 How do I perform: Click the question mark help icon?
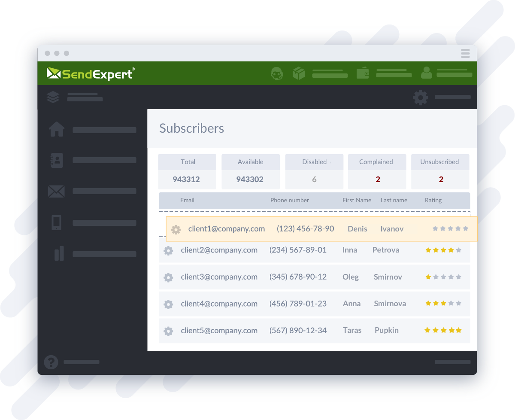tap(51, 362)
